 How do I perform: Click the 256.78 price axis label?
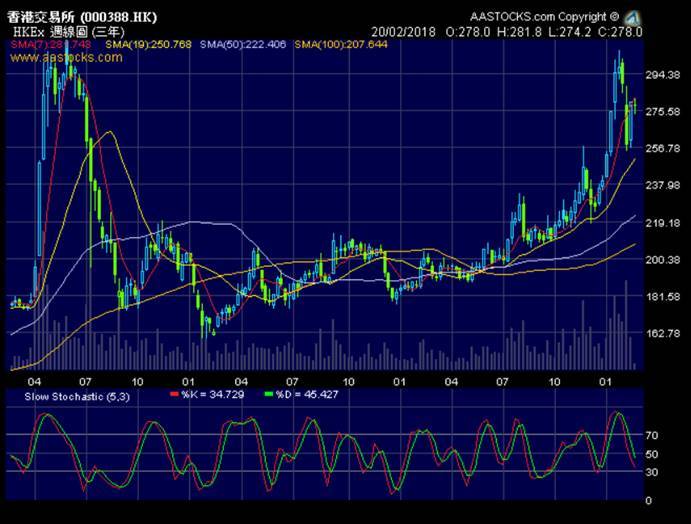tap(663, 148)
